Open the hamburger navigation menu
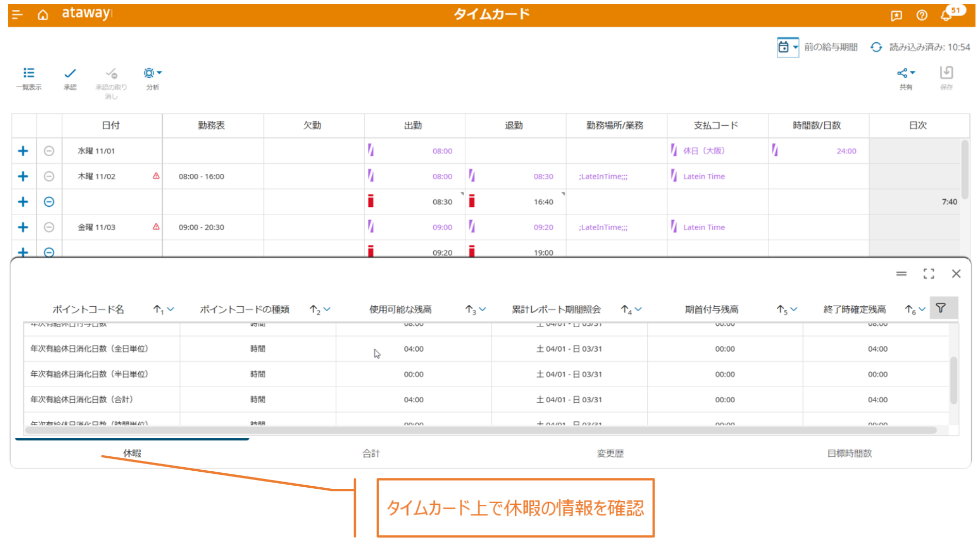This screenshot has width=980, height=545. click(x=17, y=15)
